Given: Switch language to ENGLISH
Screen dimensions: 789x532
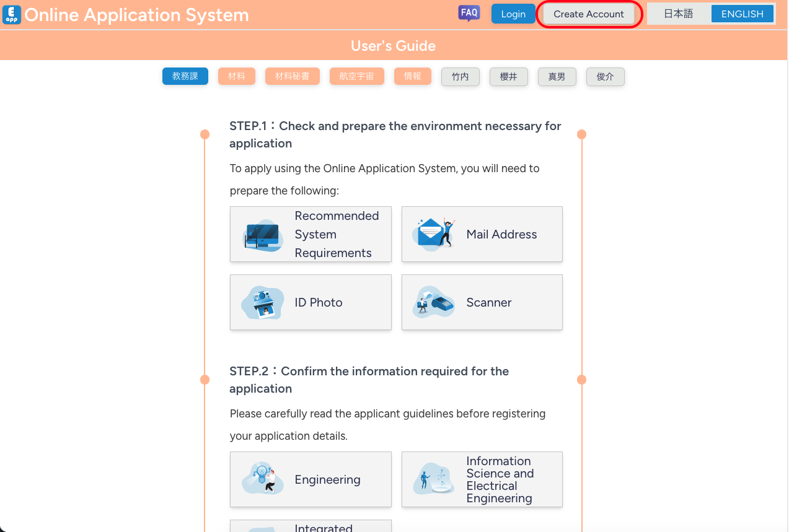Looking at the screenshot, I should [x=743, y=14].
